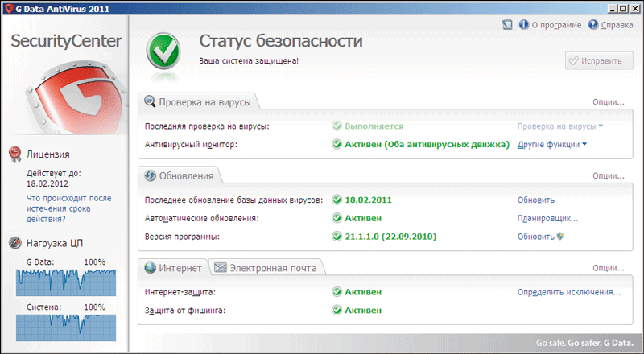Open Опции for updates section
644x354 pixels.
609,175
